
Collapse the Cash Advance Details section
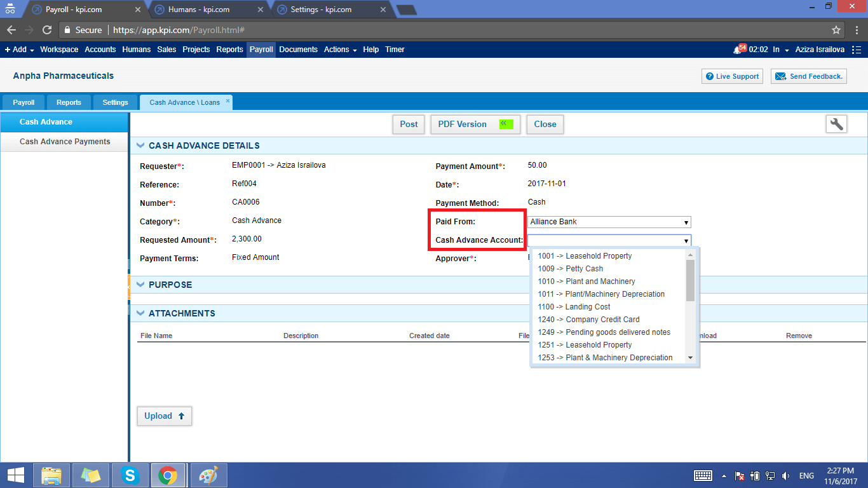click(x=140, y=146)
